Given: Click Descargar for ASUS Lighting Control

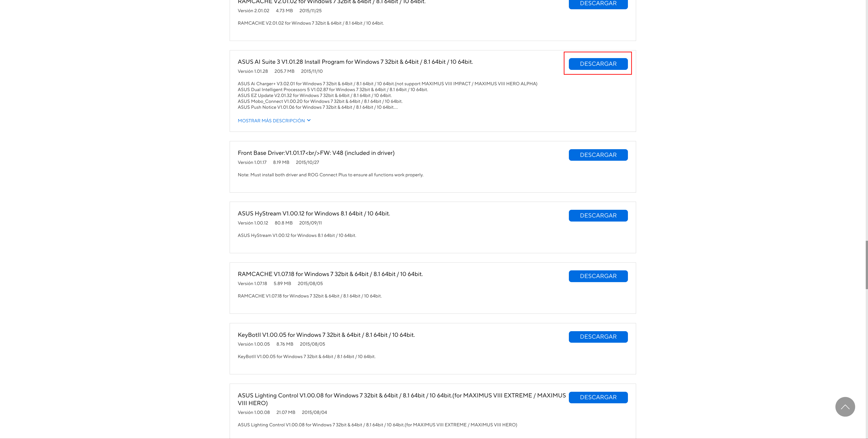Looking at the screenshot, I should coord(598,397).
